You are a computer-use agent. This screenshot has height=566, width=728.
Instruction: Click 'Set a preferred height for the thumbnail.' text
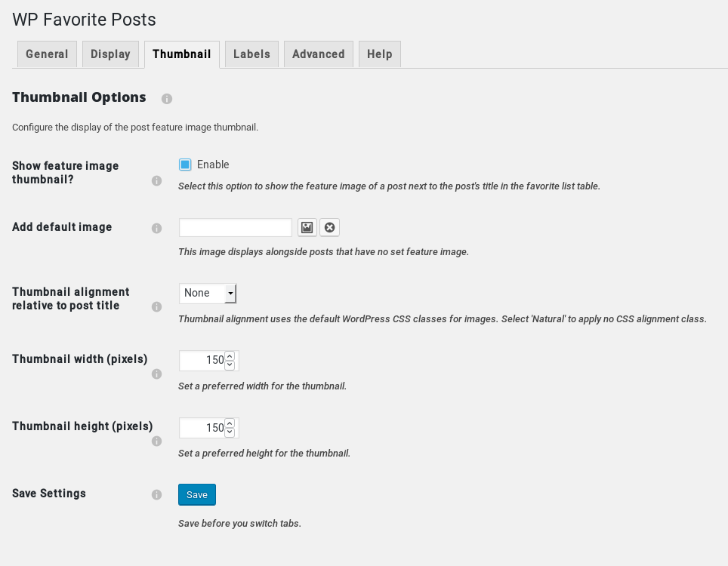(264, 454)
